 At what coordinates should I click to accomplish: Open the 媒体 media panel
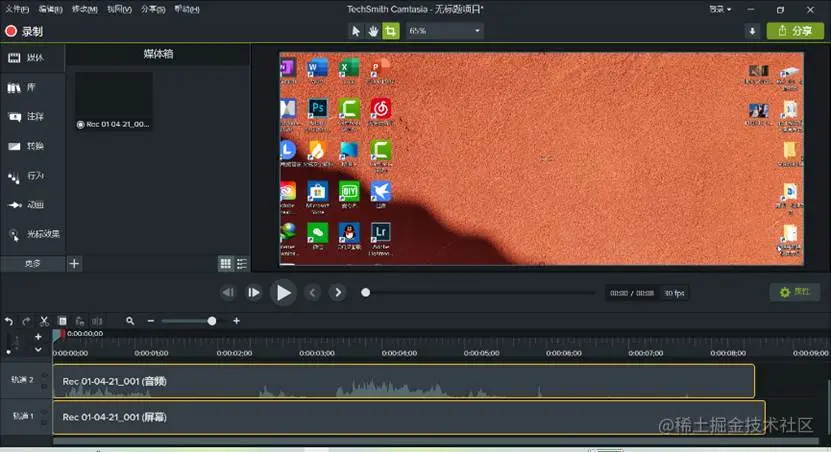pos(32,58)
